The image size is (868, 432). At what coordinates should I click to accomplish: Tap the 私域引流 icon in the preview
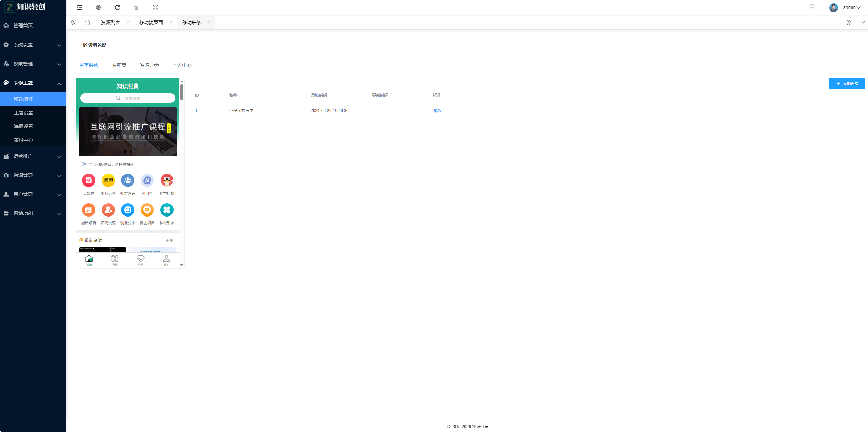pos(167,210)
